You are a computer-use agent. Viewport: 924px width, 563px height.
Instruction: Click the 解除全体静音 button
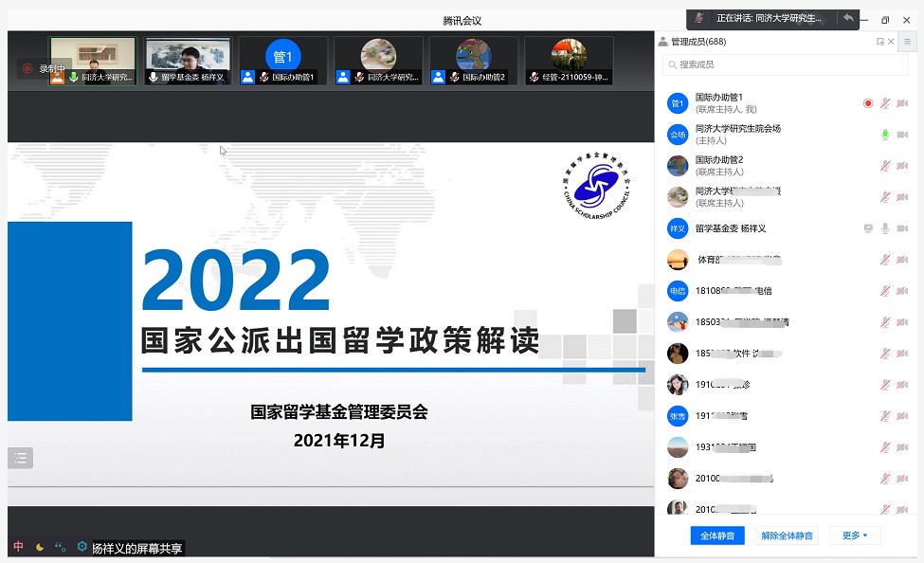tap(787, 536)
